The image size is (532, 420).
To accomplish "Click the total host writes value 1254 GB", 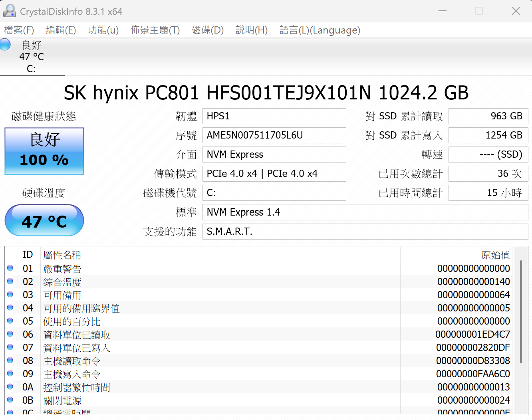I will 488,135.
